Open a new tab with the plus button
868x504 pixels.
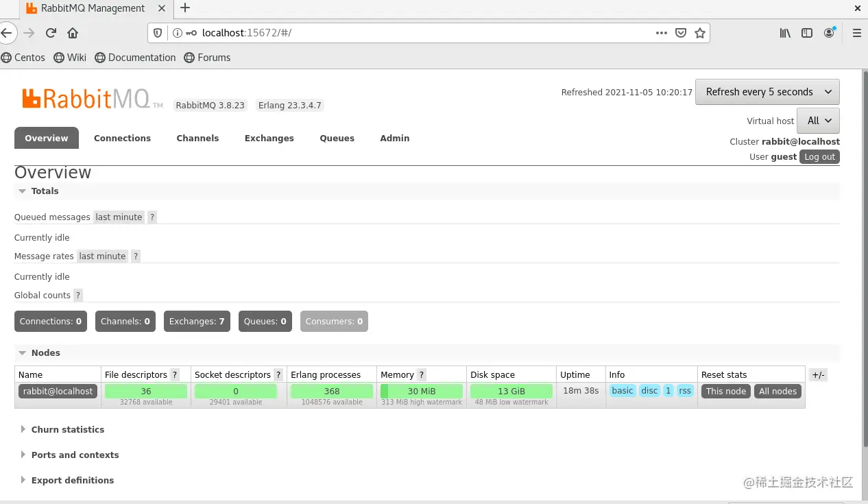click(x=184, y=8)
